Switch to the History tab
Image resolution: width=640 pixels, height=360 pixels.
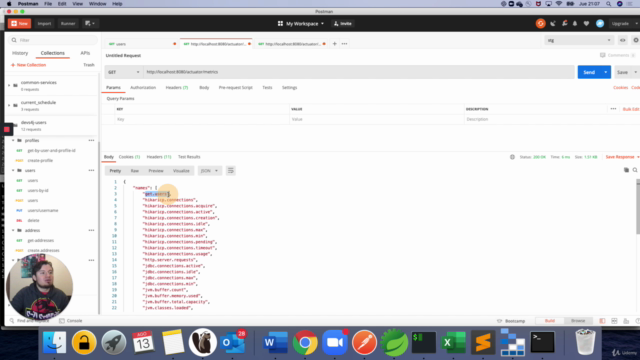point(20,53)
